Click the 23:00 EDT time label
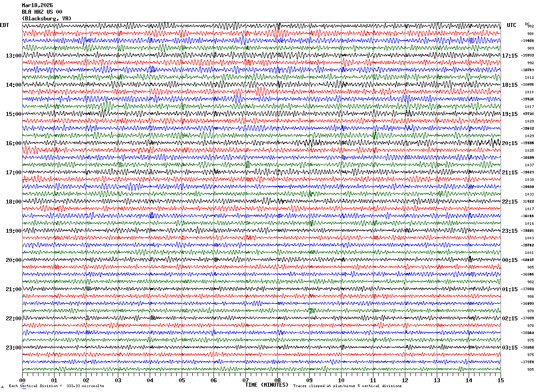 pos(13,348)
